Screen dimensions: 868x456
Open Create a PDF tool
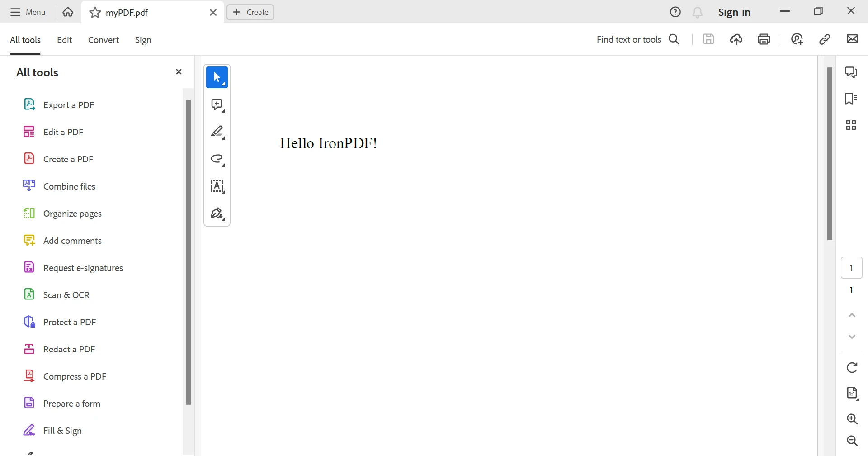tap(58, 159)
